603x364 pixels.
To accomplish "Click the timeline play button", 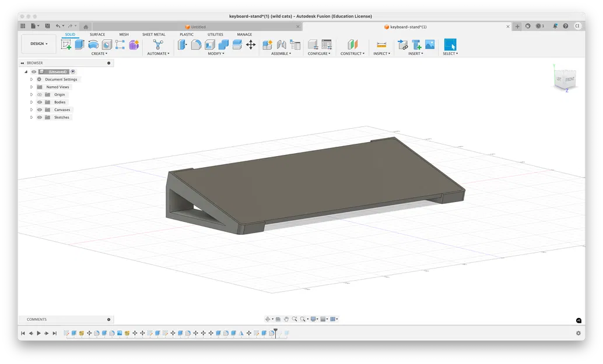I will click(x=38, y=333).
